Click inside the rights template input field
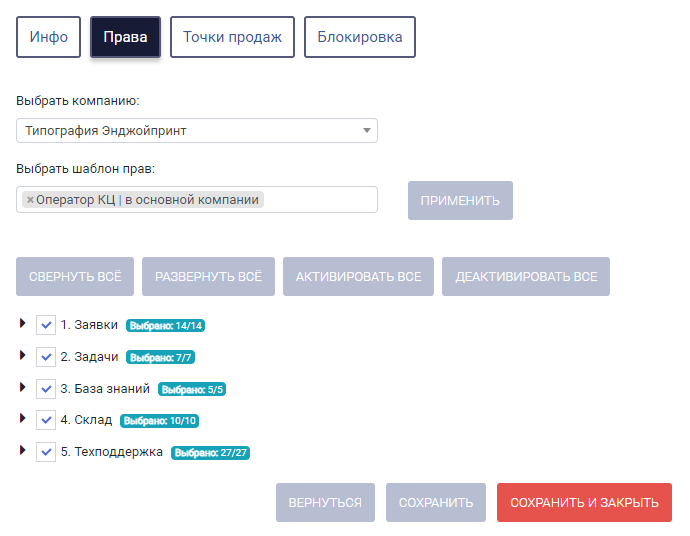The image size is (690, 536). point(319,200)
